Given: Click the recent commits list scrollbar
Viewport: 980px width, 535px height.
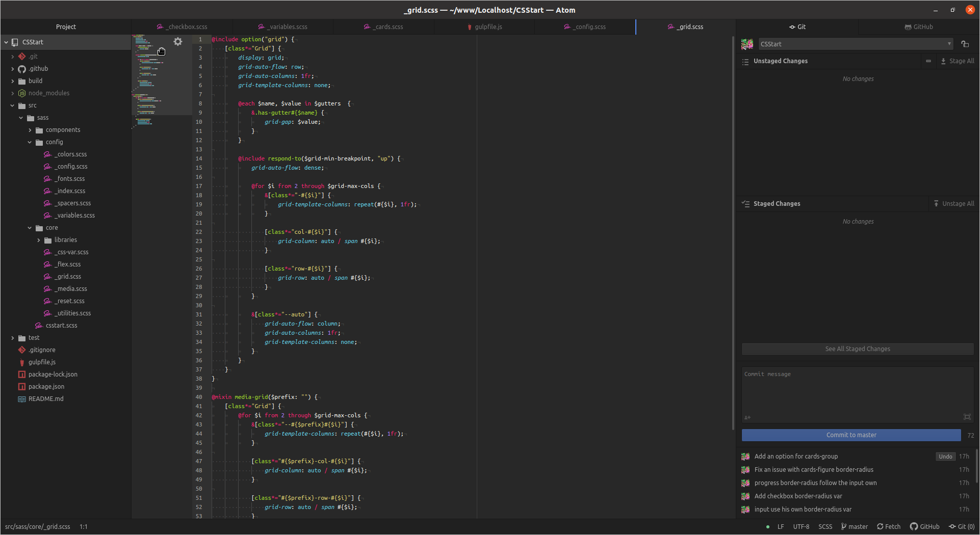Looking at the screenshot, I should pos(977,466).
